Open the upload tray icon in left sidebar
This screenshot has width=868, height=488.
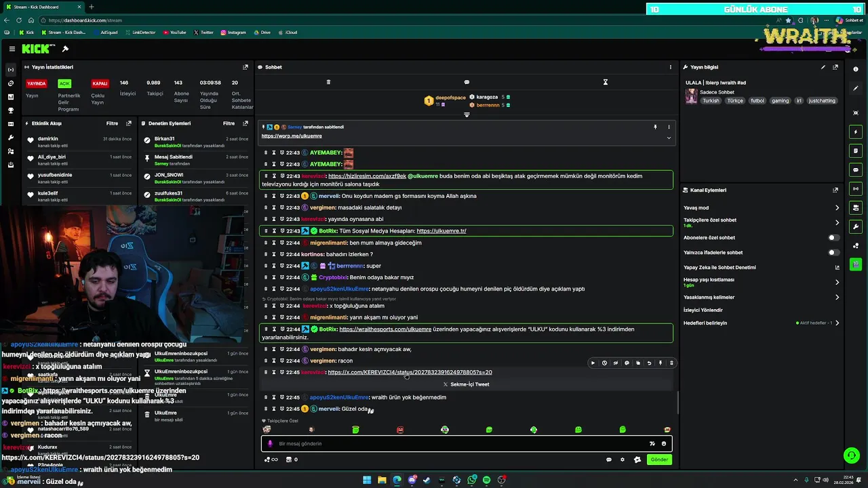[10, 165]
